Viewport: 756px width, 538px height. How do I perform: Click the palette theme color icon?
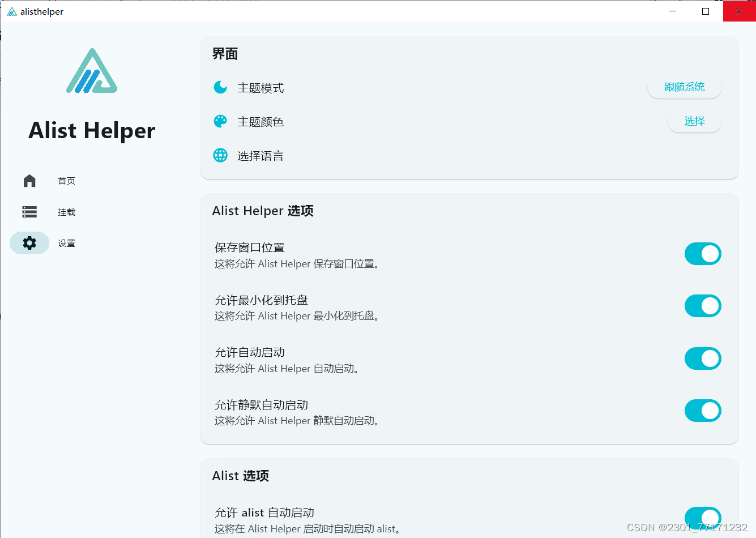click(x=220, y=121)
